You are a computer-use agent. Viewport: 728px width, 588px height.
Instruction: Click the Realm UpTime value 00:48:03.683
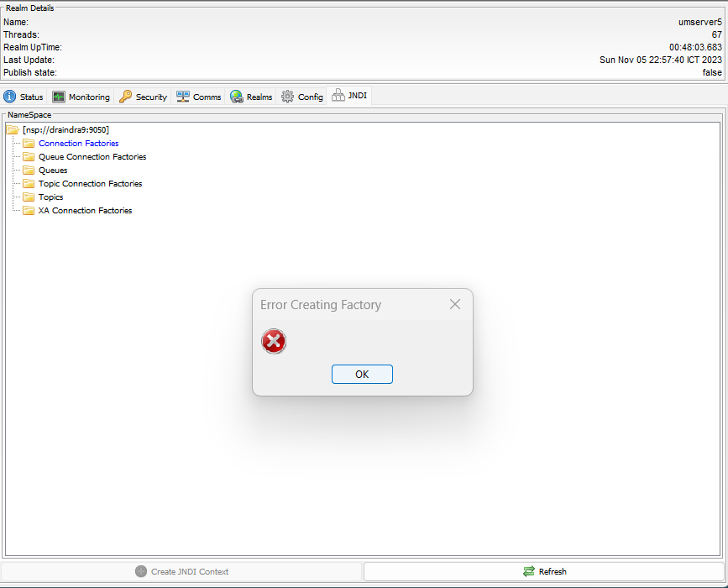(x=695, y=47)
